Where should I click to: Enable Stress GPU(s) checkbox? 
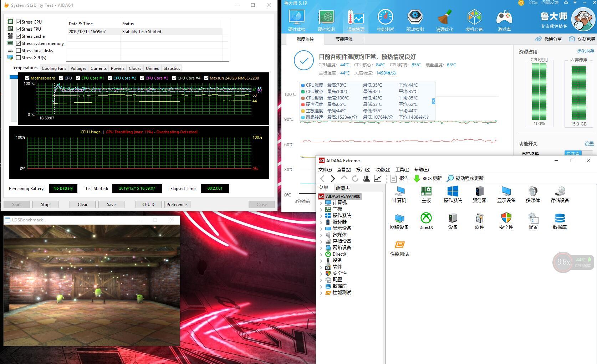coord(19,57)
